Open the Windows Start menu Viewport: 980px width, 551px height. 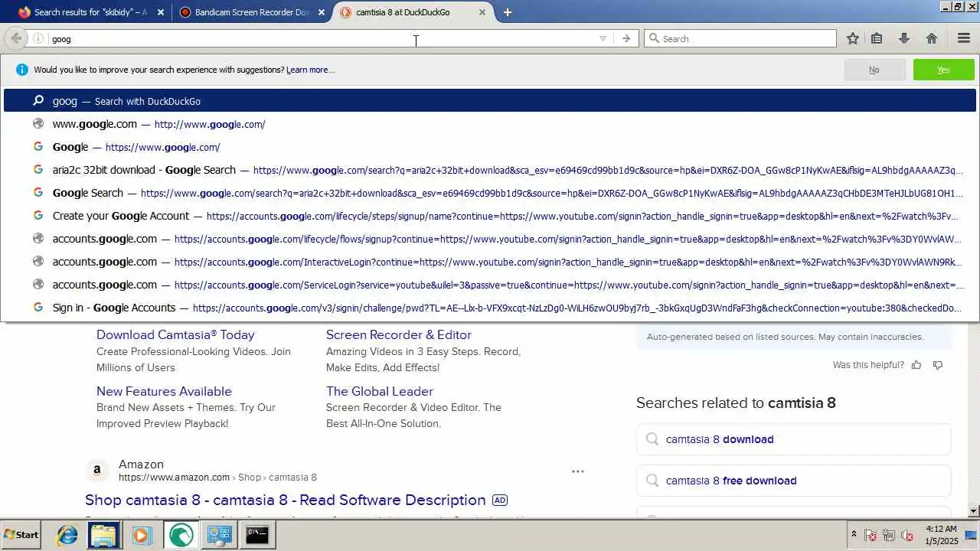tap(21, 535)
